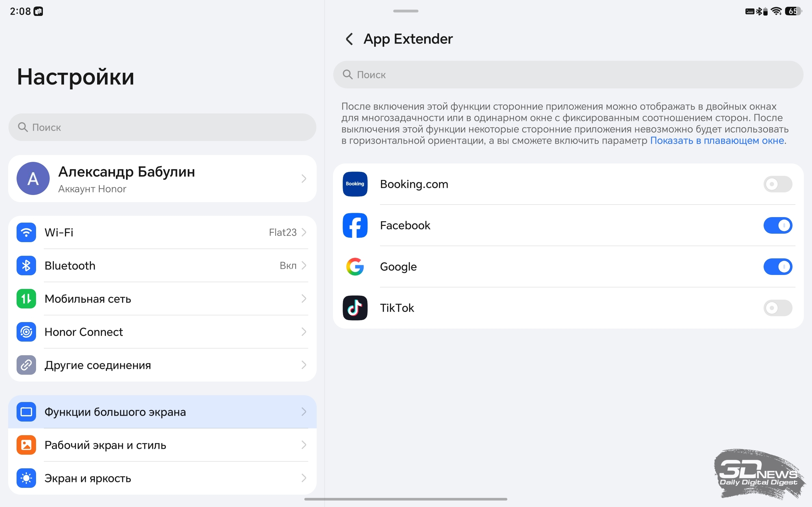Tap the Booking.com app icon
812x507 pixels.
tap(355, 184)
